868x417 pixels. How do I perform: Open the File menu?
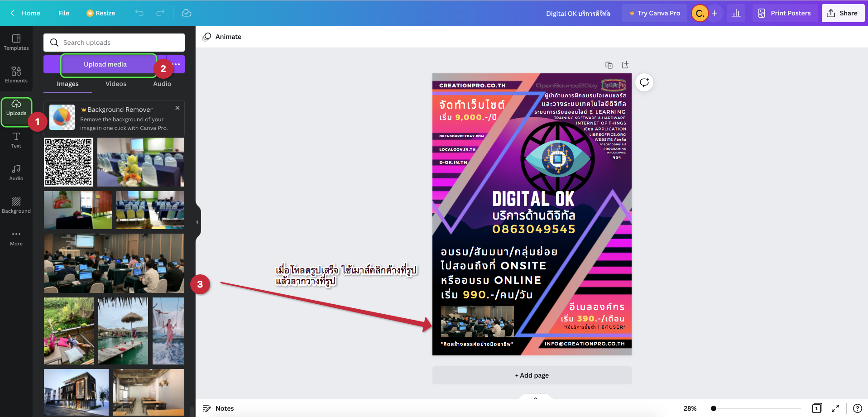click(64, 13)
